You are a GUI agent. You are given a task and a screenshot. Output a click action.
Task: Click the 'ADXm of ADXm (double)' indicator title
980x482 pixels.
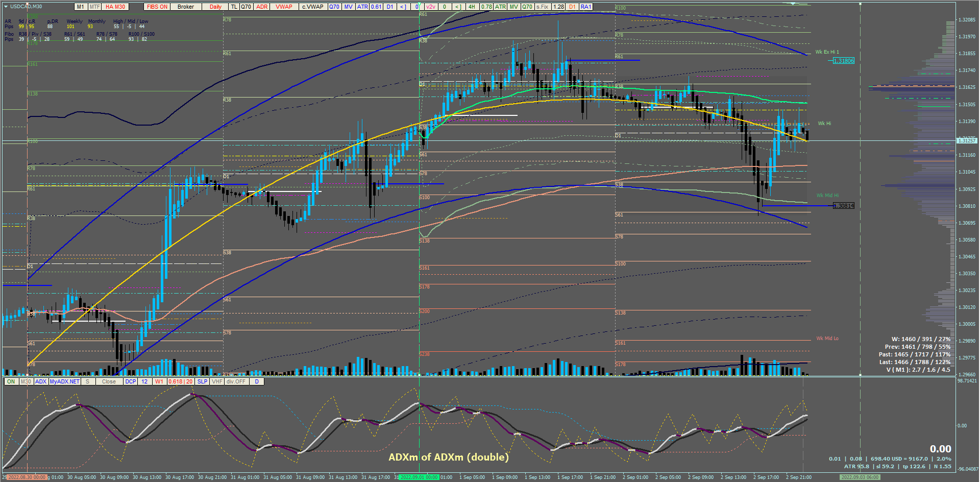(x=449, y=457)
